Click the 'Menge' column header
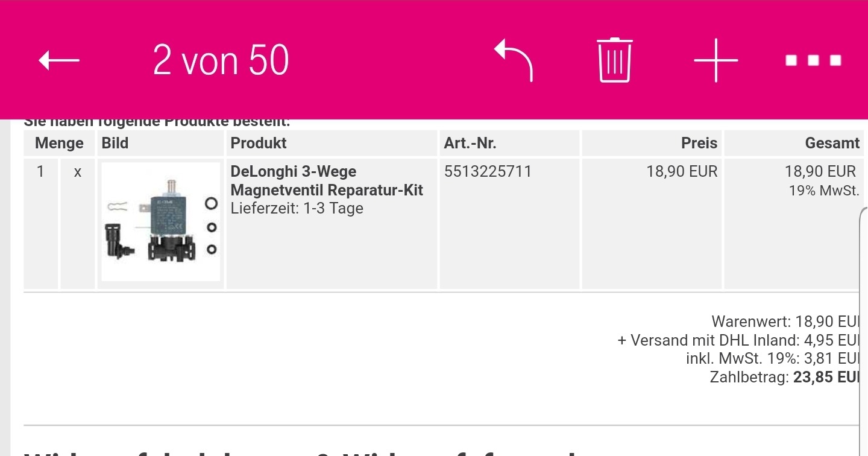Image resolution: width=868 pixels, height=456 pixels. 59,144
